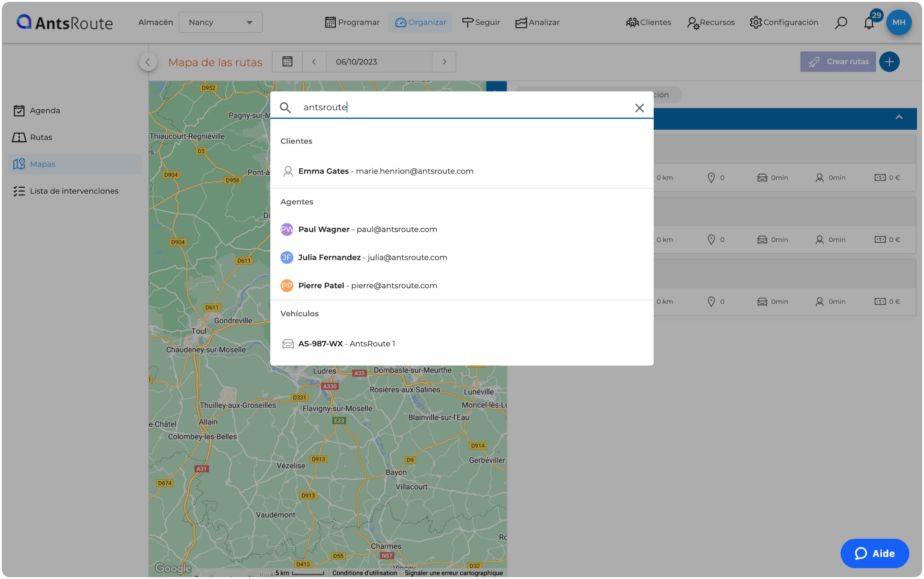Viewport: 924px width, 579px height.
Task: Click the PP avatar icon
Action: pos(287,286)
